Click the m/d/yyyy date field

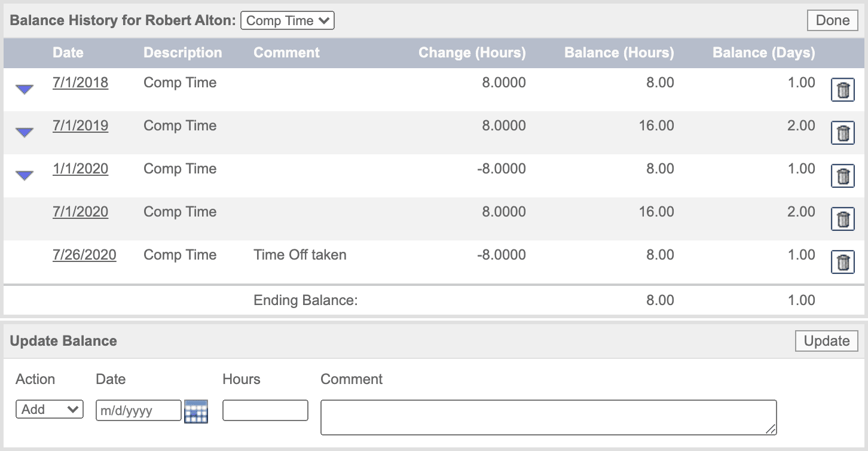coord(137,410)
